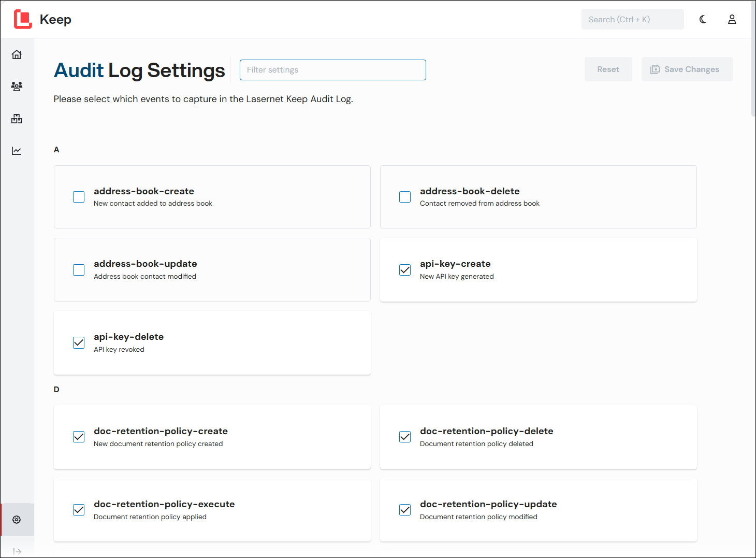Click 'New document retention policy created' text

158,444
